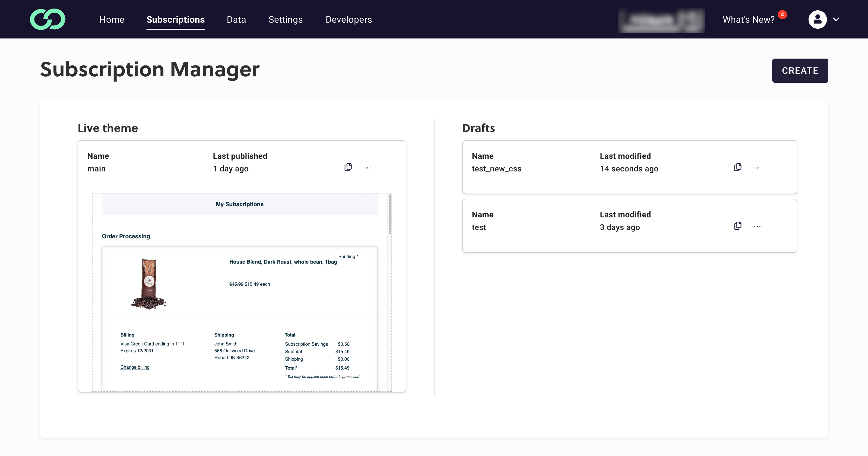This screenshot has height=456, width=868.
Task: Select the draft named test
Action: coord(479,227)
